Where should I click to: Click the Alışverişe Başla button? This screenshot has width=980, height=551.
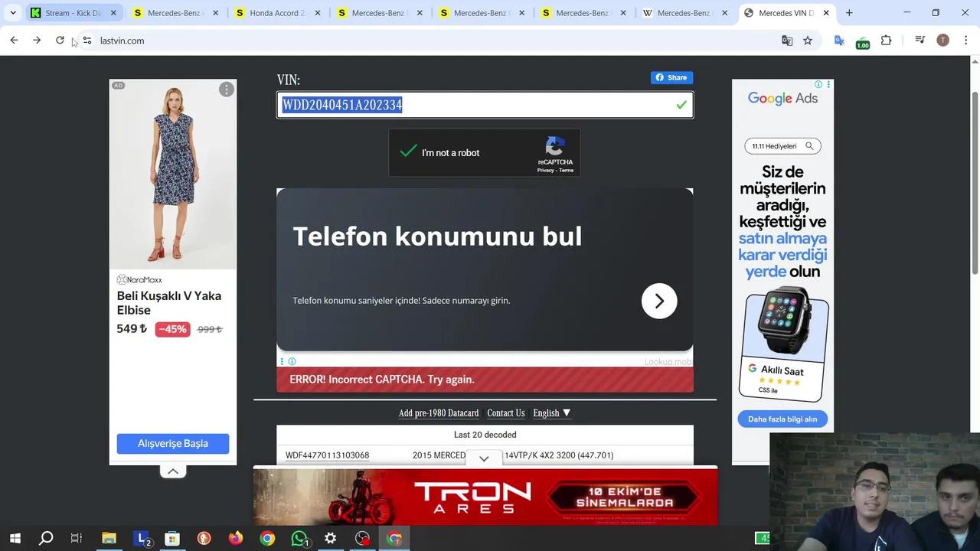[173, 444]
